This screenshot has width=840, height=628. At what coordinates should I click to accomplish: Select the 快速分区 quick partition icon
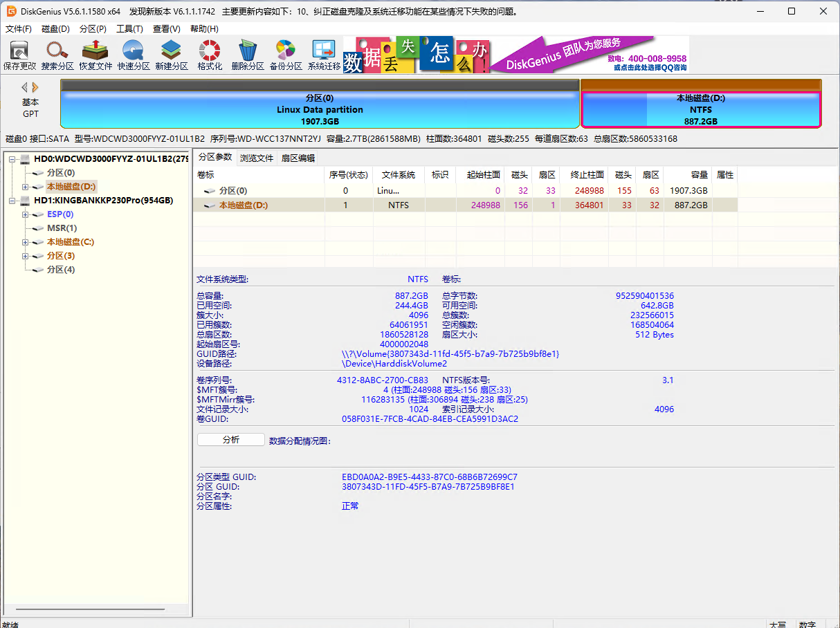coord(134,55)
